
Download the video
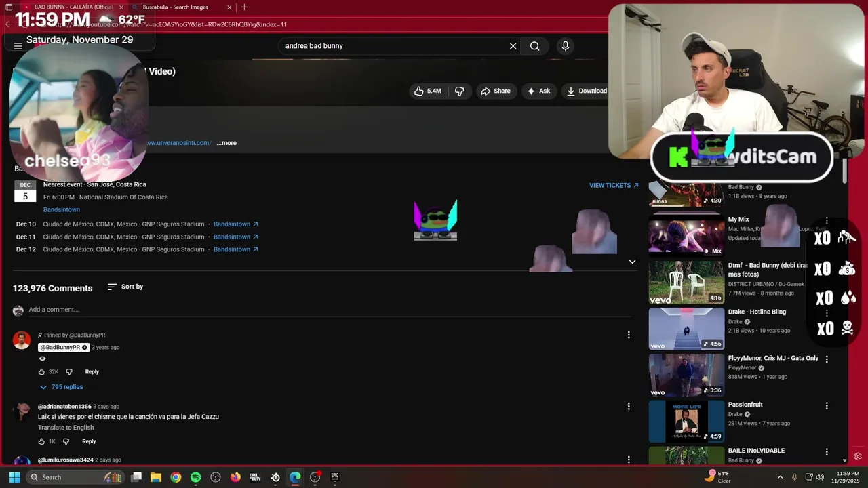click(587, 91)
